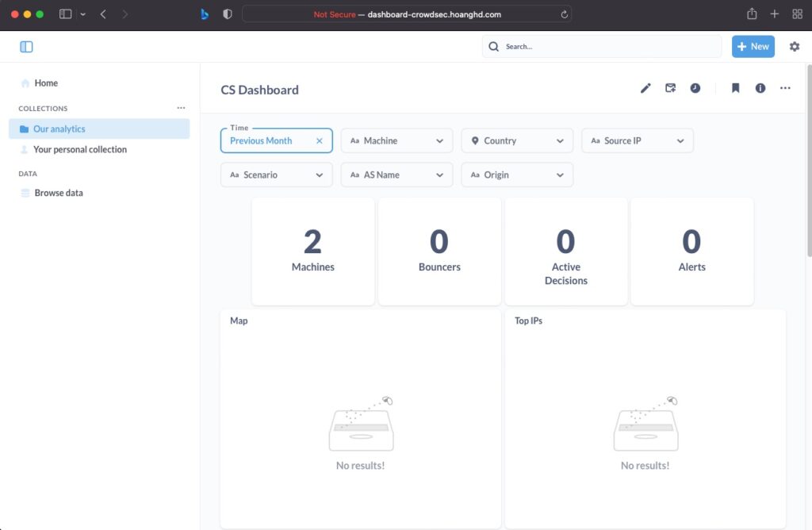Click the CS Dashboard title
The image size is (812, 530).
click(x=259, y=90)
